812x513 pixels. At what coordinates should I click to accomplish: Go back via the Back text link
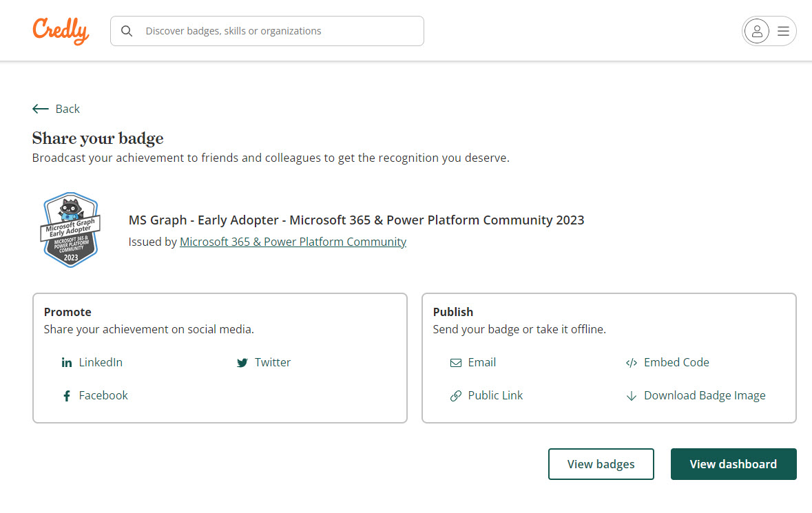click(67, 109)
